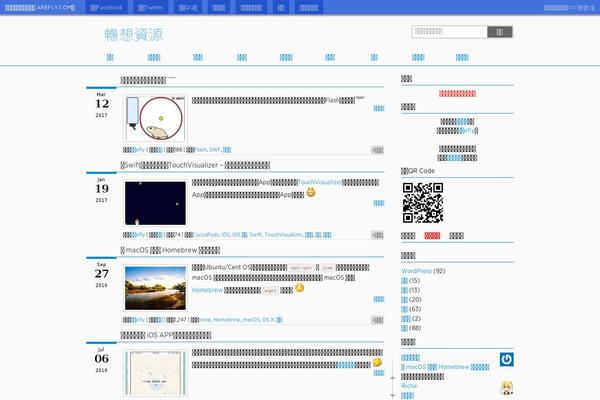Click the Sep 27 2016 date badge
This screenshot has width=600, height=400.
(101, 274)
